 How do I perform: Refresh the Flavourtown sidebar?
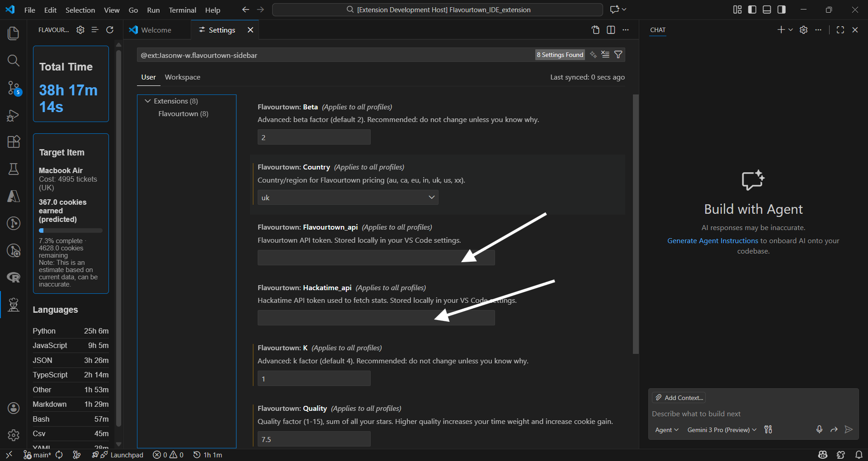[109, 30]
